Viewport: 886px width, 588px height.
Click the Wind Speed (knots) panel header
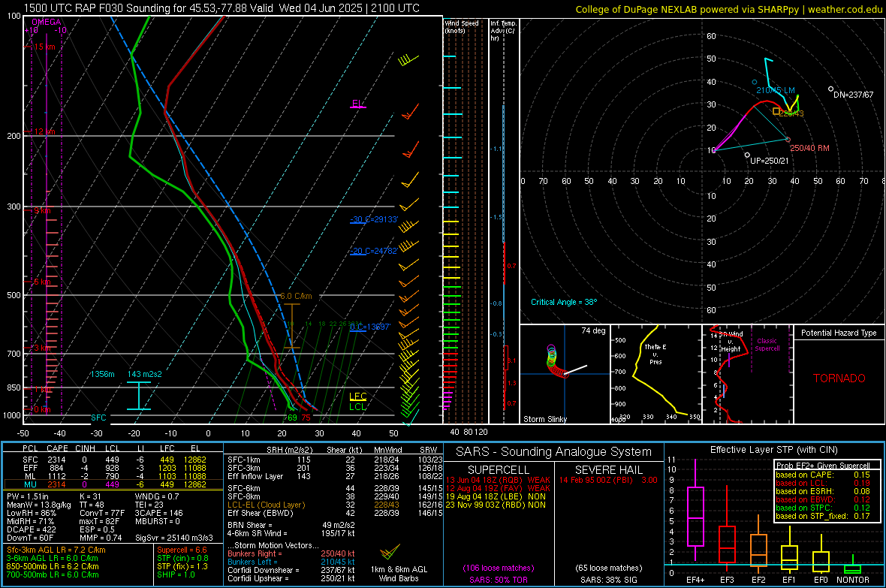pyautogui.click(x=462, y=26)
